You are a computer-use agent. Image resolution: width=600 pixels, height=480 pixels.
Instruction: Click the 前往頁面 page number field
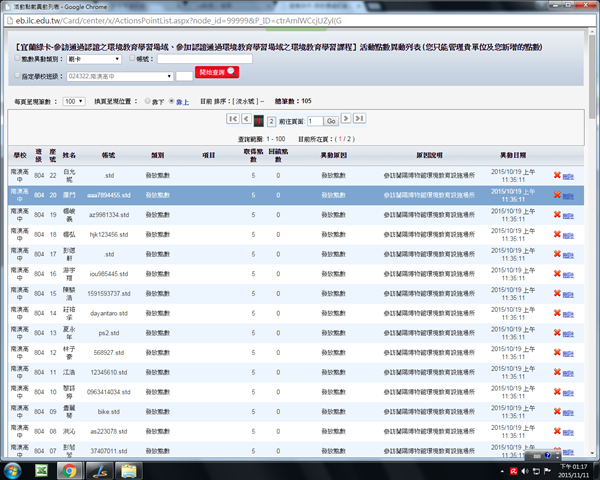coord(315,121)
